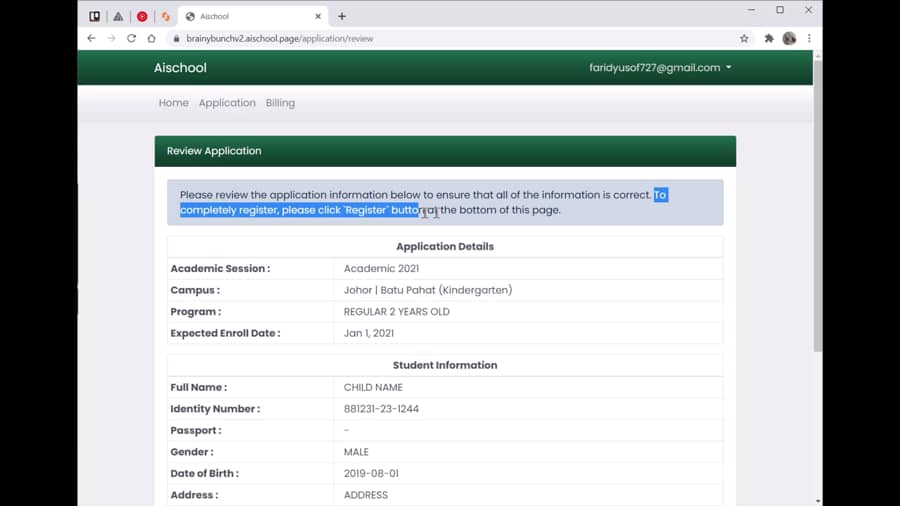Close the Aischool tab
This screenshot has height=506, width=900.
[x=319, y=16]
